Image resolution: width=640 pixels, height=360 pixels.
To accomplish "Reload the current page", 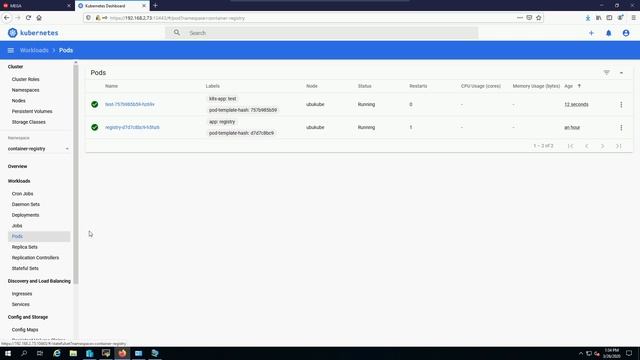I will [28, 18].
